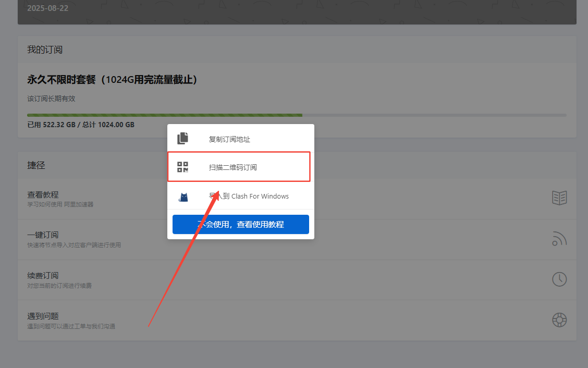The height and width of the screenshot is (368, 588).
Task: Click the RSS feed icon for 一键订阅
Action: (x=559, y=239)
